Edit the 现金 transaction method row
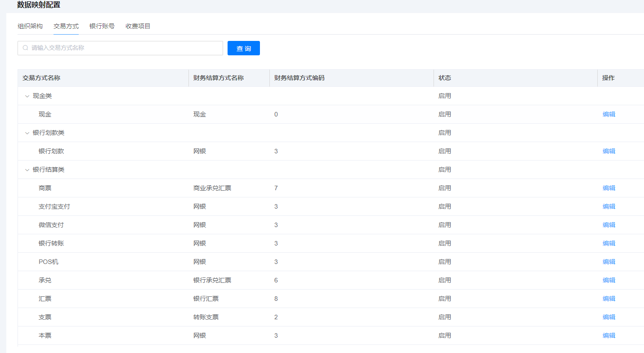 [x=609, y=114]
